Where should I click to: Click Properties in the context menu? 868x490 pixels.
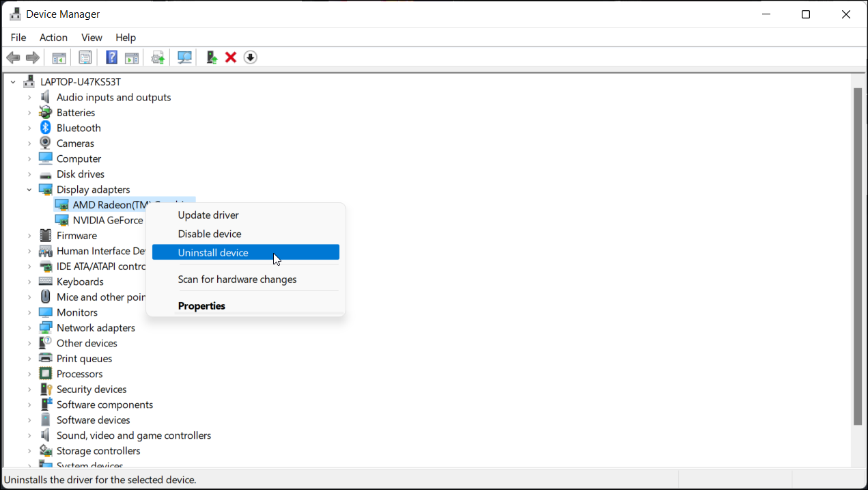pyautogui.click(x=201, y=306)
